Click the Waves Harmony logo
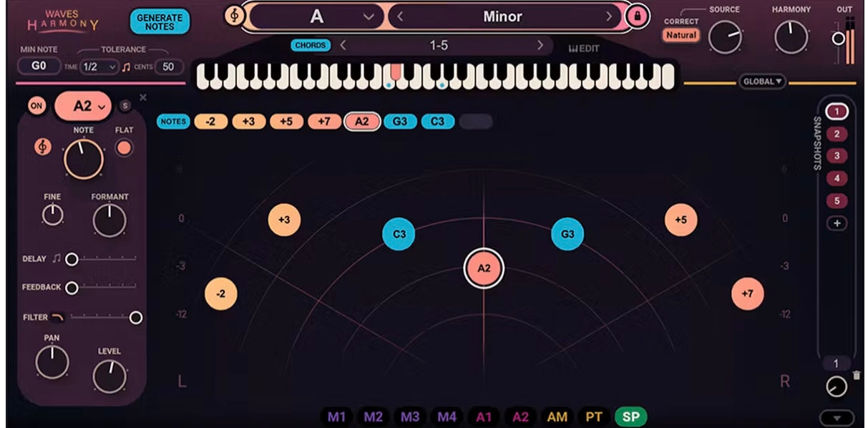 [x=63, y=21]
